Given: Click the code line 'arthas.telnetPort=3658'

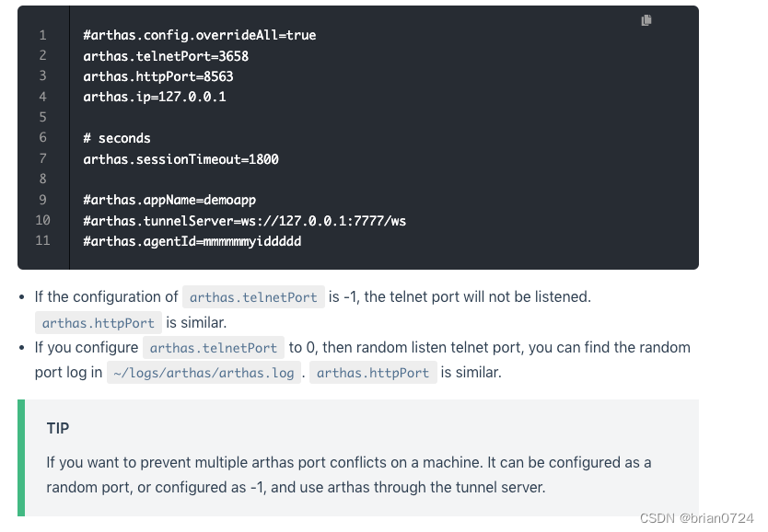Looking at the screenshot, I should point(166,56).
